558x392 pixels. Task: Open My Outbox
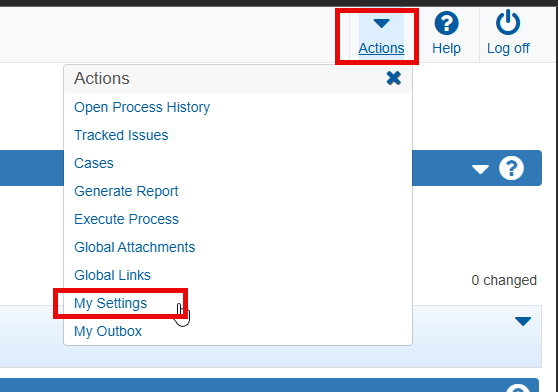108,332
